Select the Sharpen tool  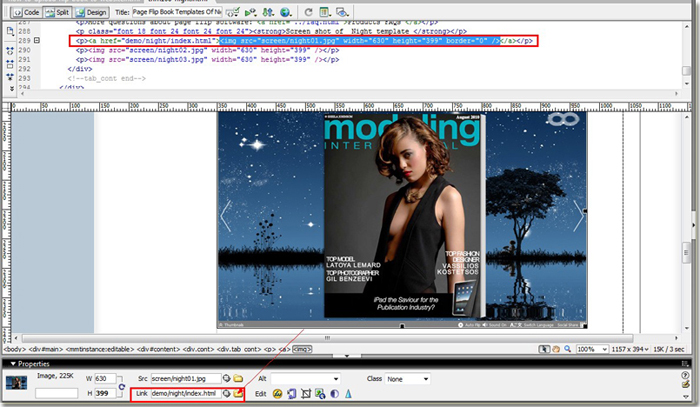[348, 394]
